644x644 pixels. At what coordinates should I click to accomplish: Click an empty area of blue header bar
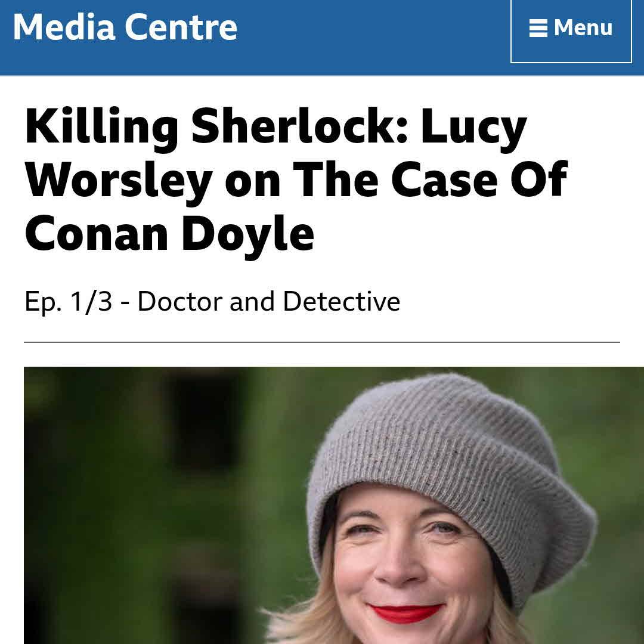pyautogui.click(x=370, y=37)
